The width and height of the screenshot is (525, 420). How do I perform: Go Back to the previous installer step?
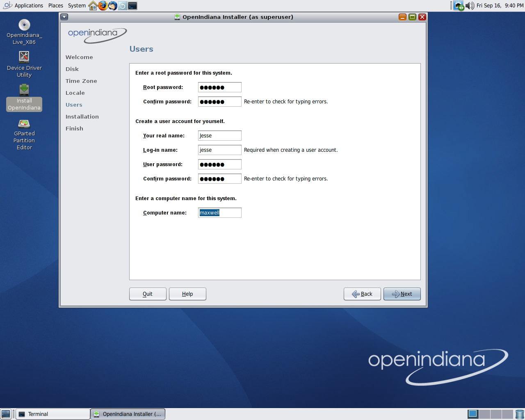coord(362,294)
